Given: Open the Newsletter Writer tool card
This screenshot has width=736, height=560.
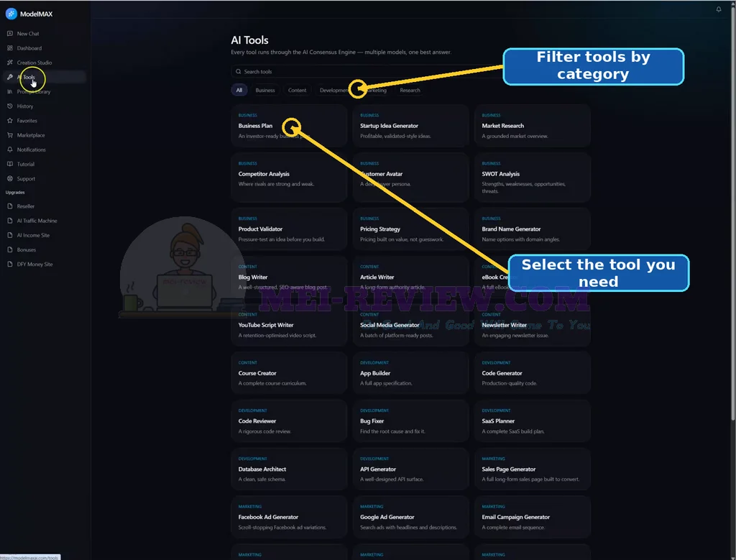Looking at the screenshot, I should click(533, 325).
